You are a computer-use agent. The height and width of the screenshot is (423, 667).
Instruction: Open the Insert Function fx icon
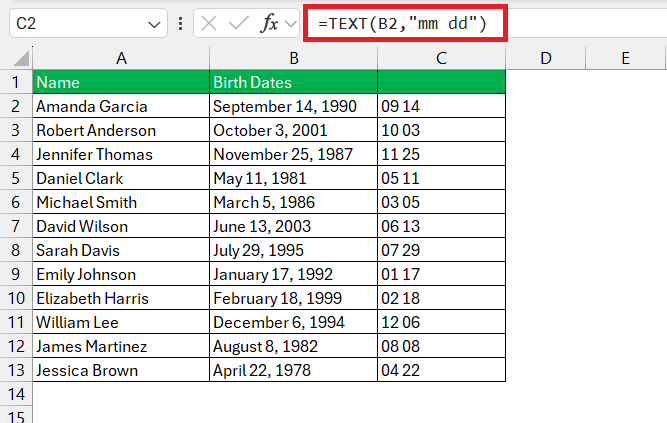tap(269, 23)
